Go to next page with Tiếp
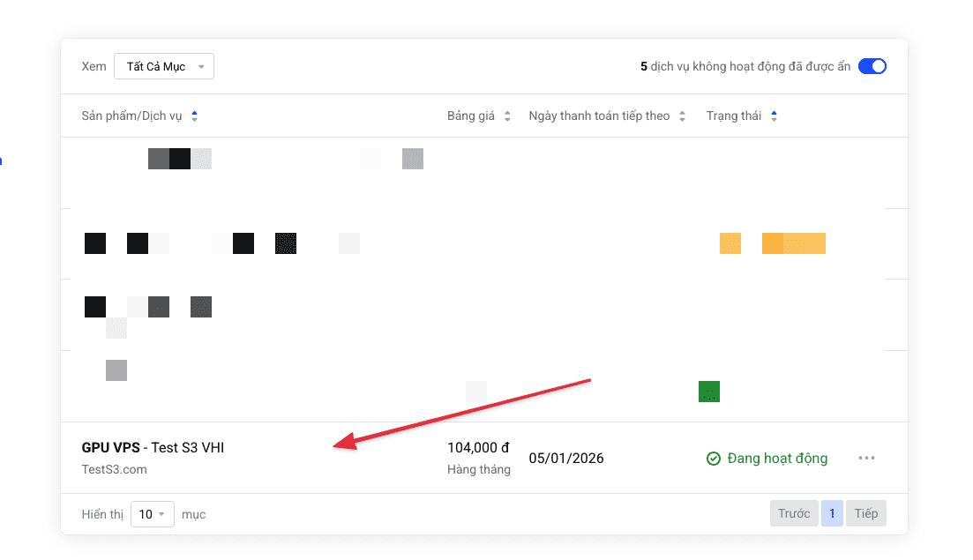This screenshot has height=560, width=973. 865,513
